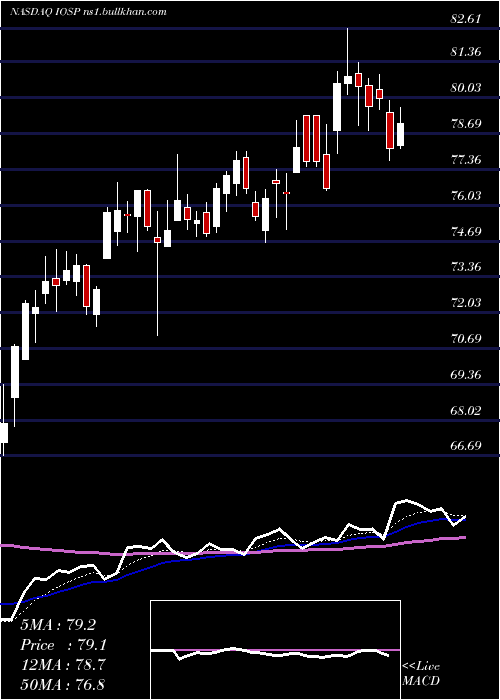Click the 73.36 price axis label
Viewport: 500px width, 700px height.
(x=466, y=267)
